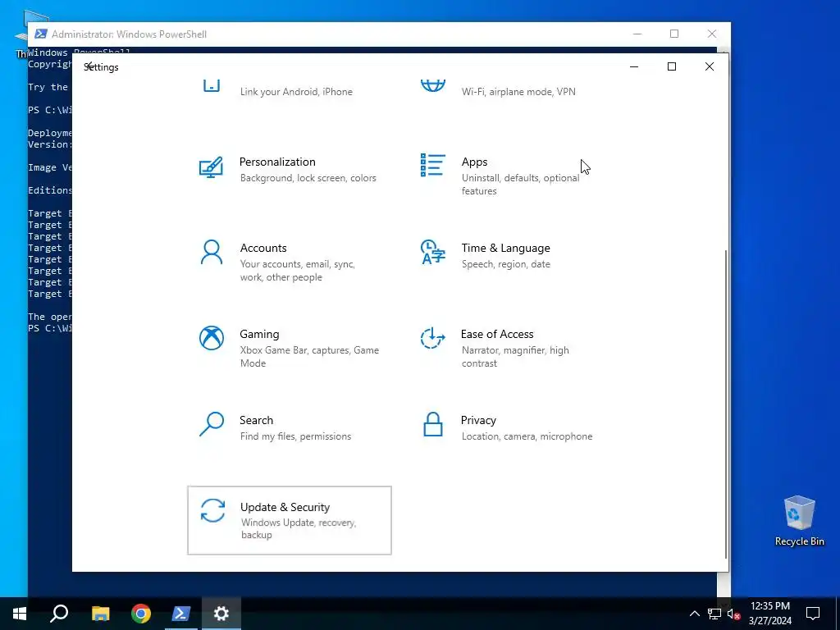Minimize the Settings window

click(634, 66)
